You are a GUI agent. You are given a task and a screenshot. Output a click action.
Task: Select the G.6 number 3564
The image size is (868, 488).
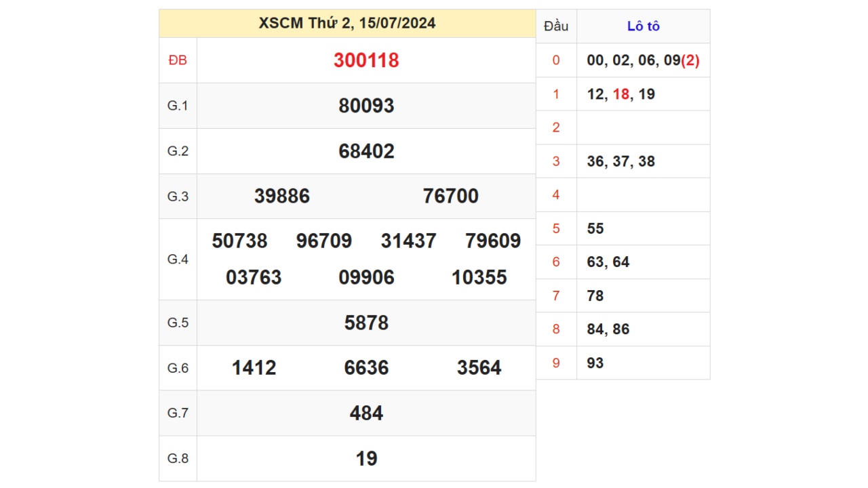479,368
